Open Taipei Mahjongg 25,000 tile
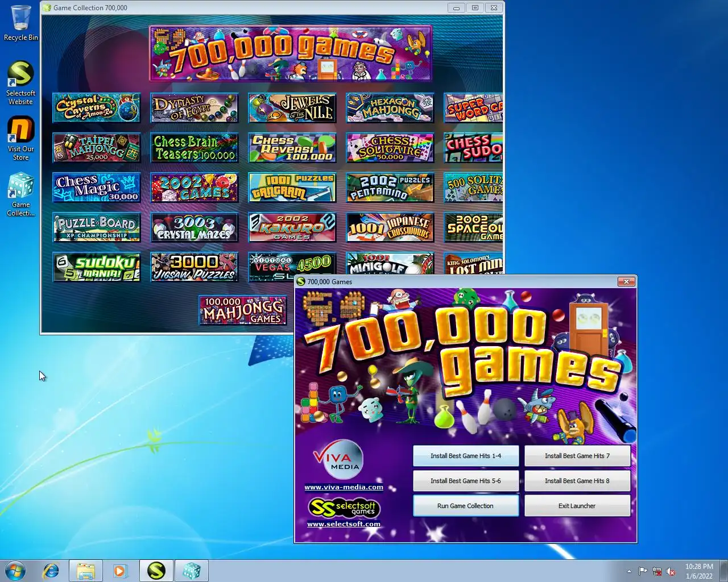Screen dimensions: 728x582 tap(96, 148)
